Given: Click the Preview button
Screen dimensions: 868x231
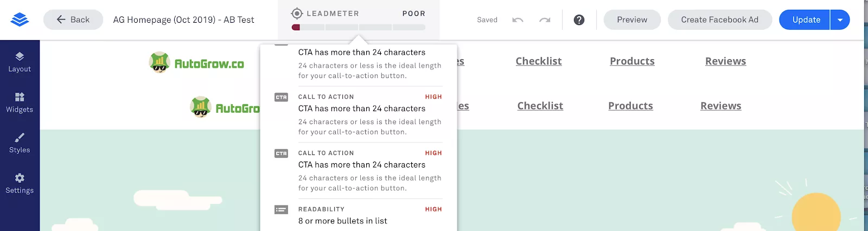Looking at the screenshot, I should tap(632, 20).
